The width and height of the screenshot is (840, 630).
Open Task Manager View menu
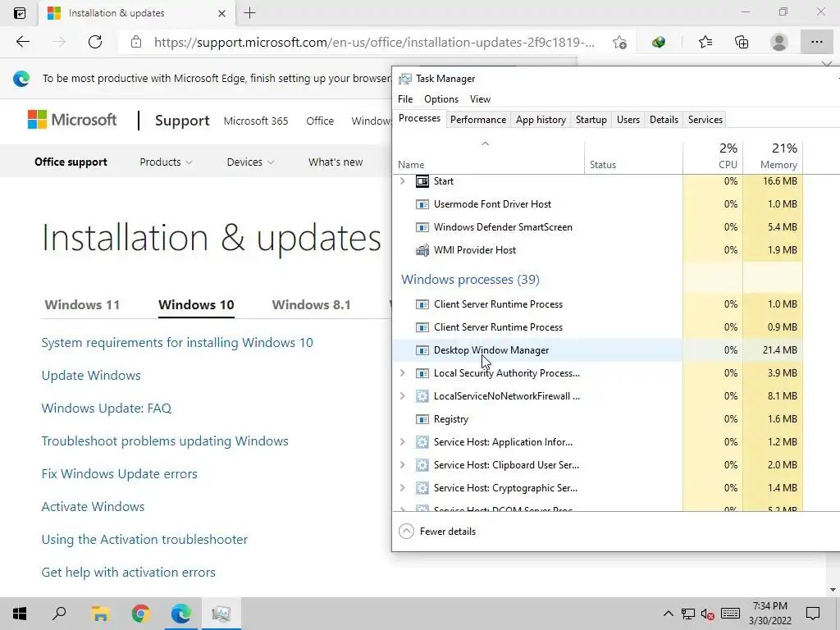(480, 99)
